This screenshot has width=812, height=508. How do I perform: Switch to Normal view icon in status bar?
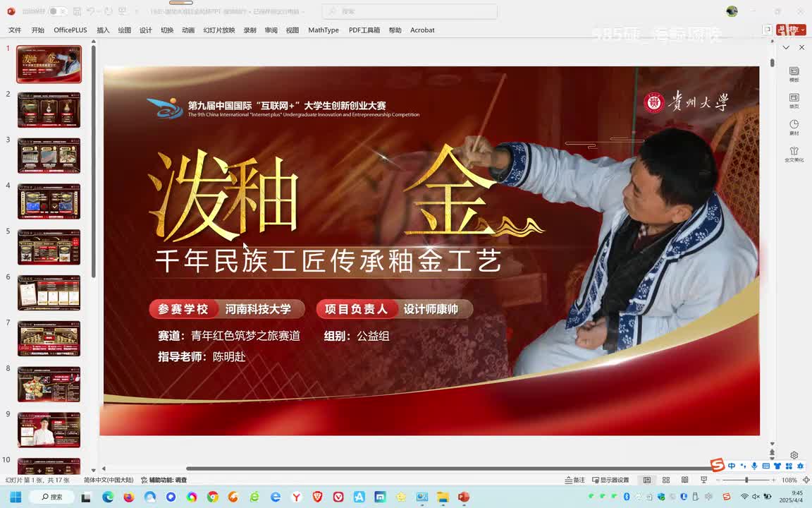[x=647, y=480]
